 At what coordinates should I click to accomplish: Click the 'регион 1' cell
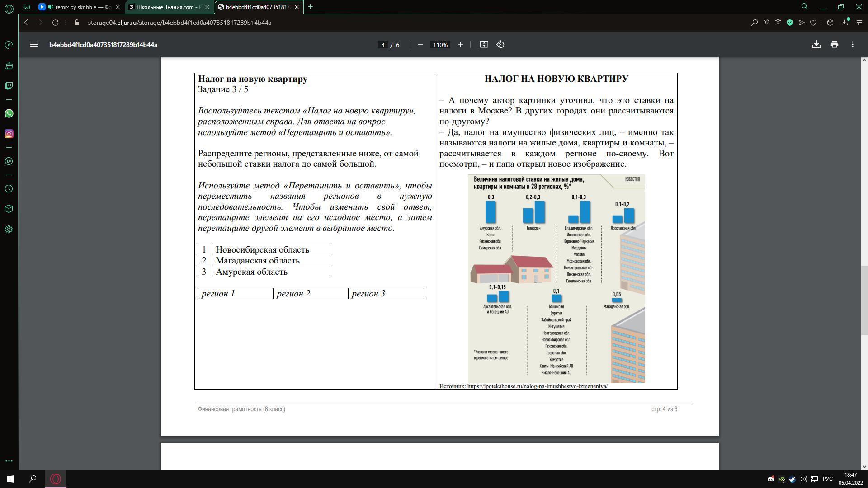[236, 294]
